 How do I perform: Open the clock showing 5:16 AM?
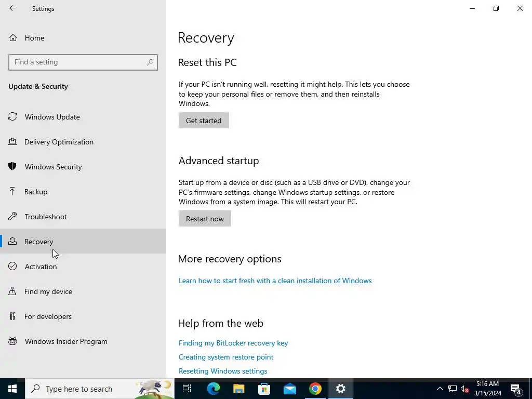[488, 389]
